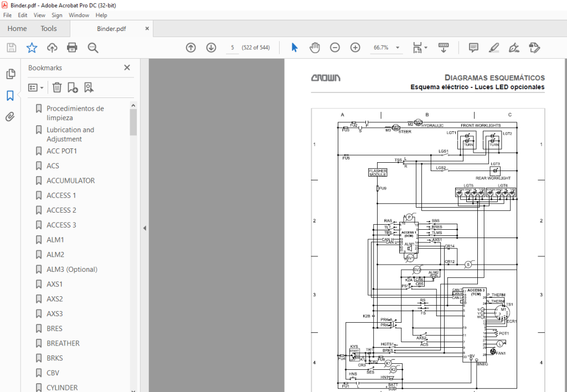This screenshot has width=567, height=392.
Task: Select the Highlight text tool
Action: (x=493, y=48)
